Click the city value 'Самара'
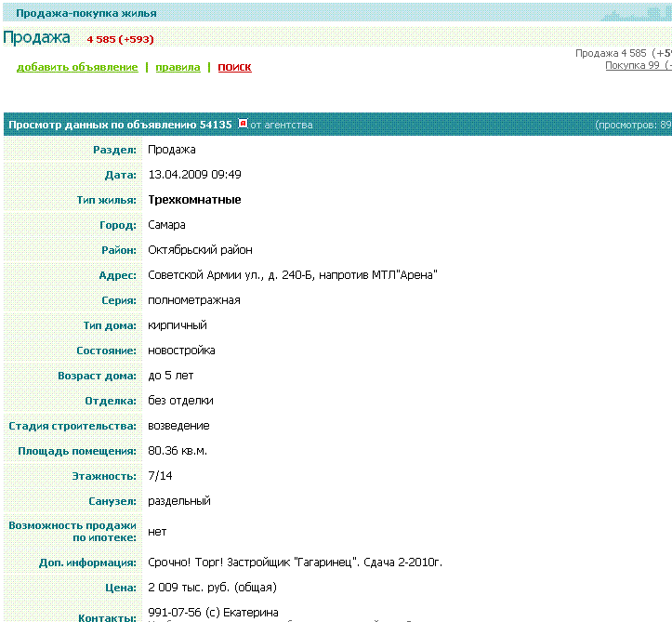 [166, 225]
